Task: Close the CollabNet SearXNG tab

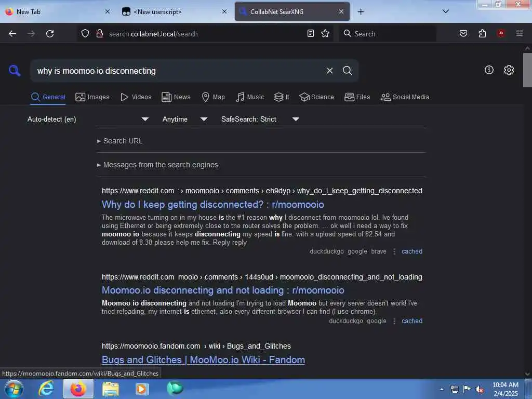Action: pos(341,11)
